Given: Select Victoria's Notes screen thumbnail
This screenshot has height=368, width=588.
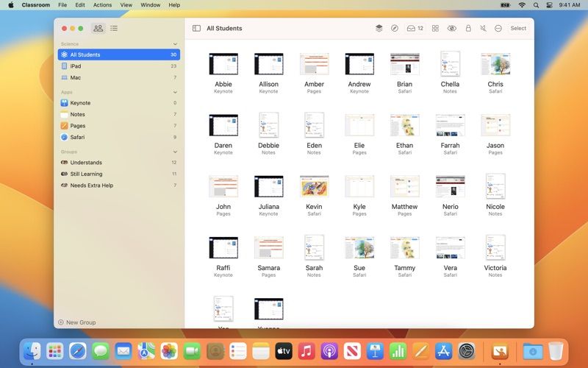Looking at the screenshot, I should [x=495, y=247].
